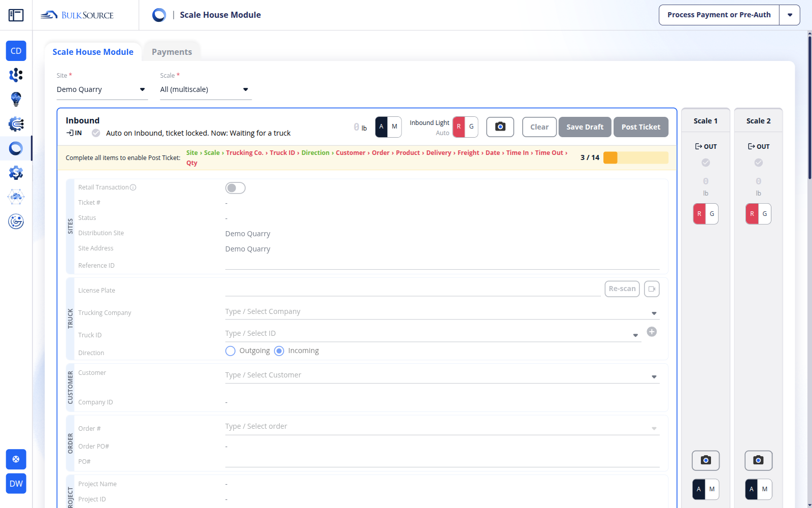Screen dimensions: 812x508
Task: Click the Scale 1 camera icon
Action: 705,460
